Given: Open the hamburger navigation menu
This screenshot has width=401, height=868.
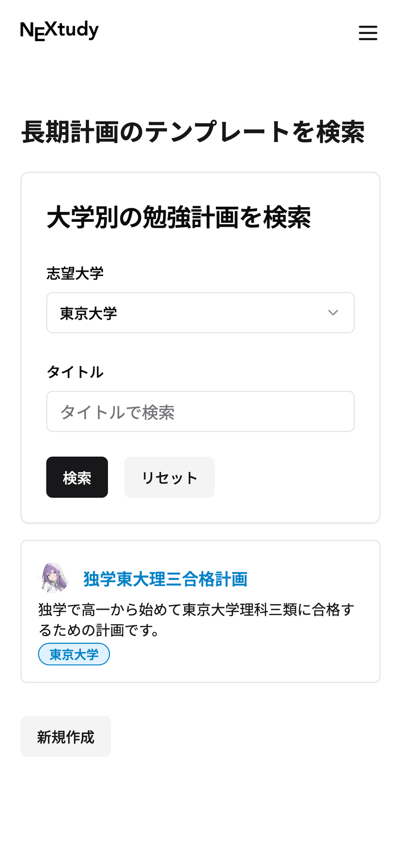Looking at the screenshot, I should pos(368,33).
